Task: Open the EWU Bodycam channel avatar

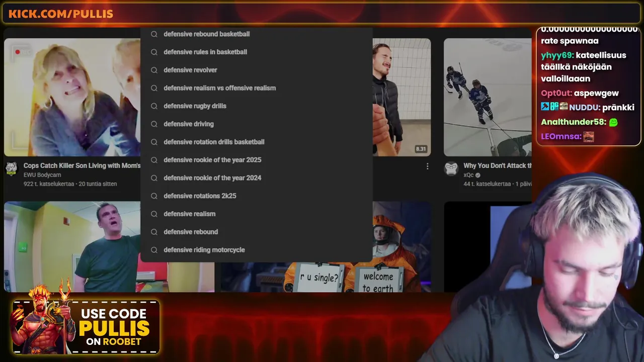Action: coord(11,168)
